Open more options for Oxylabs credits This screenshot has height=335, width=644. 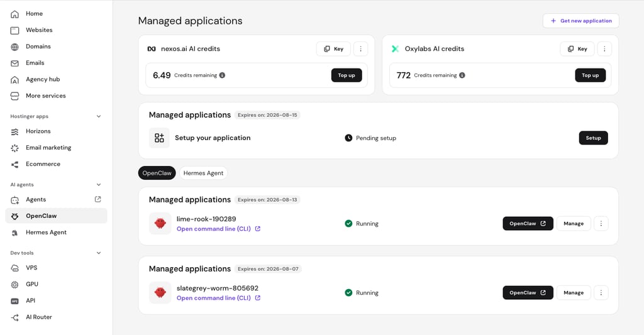coord(604,49)
